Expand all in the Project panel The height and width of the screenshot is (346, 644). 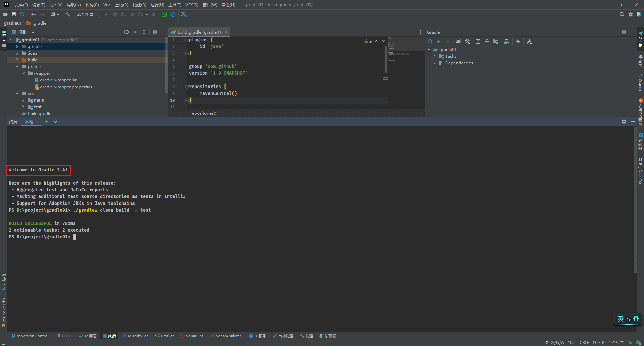(x=135, y=32)
